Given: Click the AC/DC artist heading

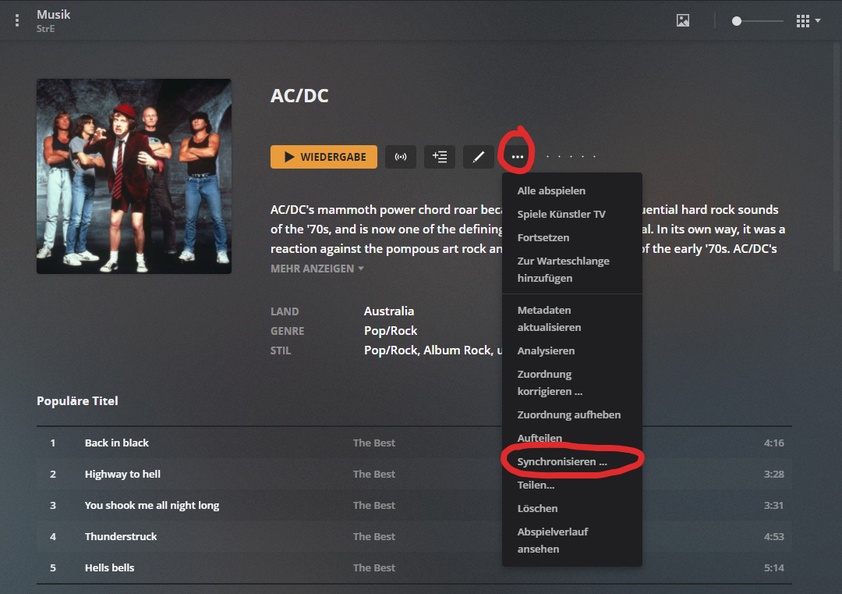Looking at the screenshot, I should (x=299, y=96).
